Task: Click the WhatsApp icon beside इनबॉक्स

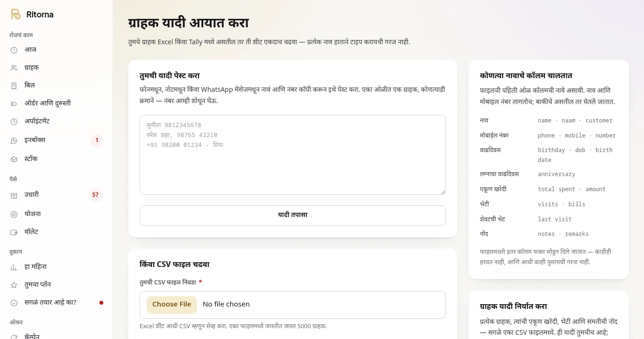Action: [x=14, y=140]
